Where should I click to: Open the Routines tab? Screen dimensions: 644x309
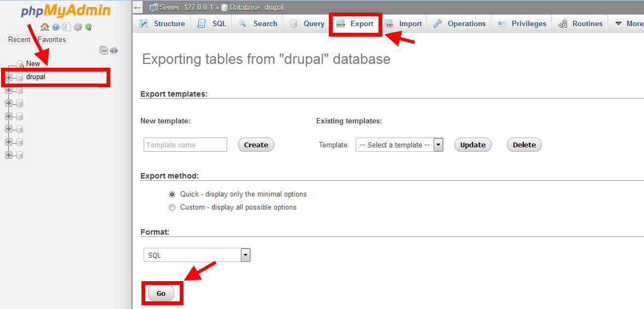pos(580,23)
